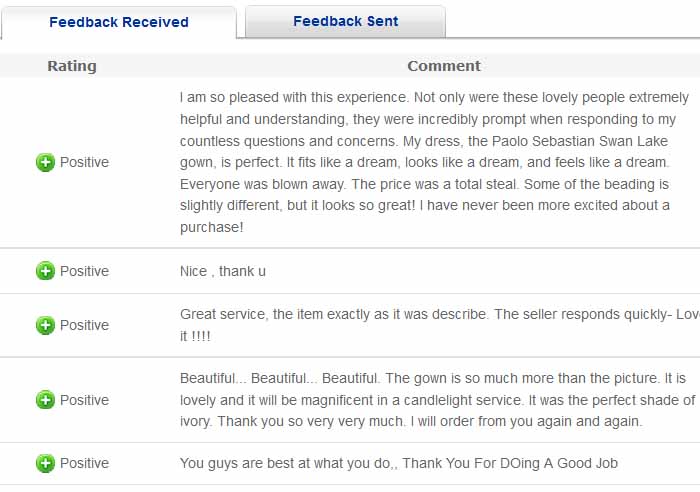
Task: Click green plus icon next to 'Nice, thank u'
Action: click(45, 271)
